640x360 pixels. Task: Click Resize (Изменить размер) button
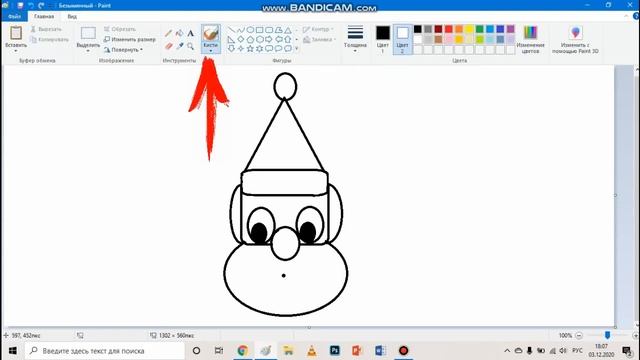pyautogui.click(x=129, y=40)
